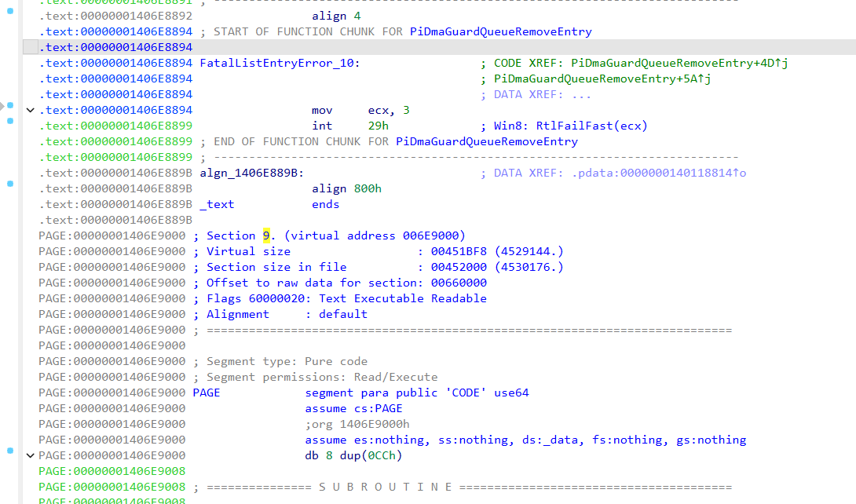Click the '_text' segment name before 'ends'
Screen dimensions: 856x504
[x=217, y=205]
